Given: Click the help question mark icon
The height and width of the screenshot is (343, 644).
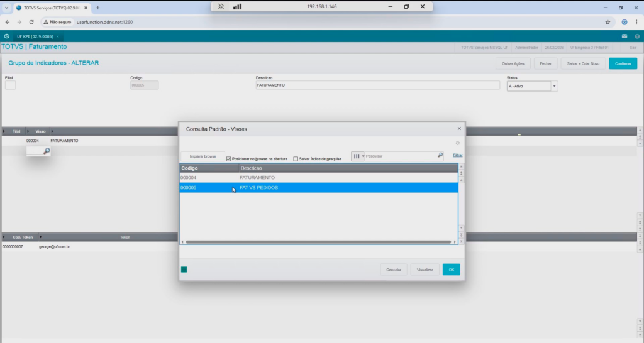Looking at the screenshot, I should coord(636,36).
